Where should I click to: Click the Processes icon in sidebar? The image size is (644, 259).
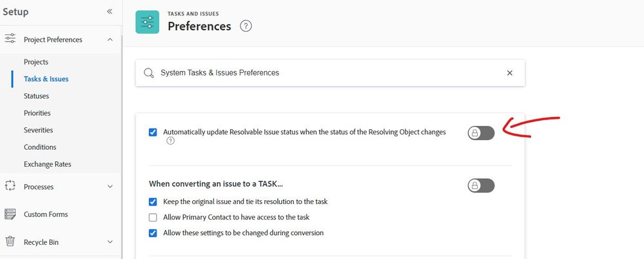coord(10,186)
